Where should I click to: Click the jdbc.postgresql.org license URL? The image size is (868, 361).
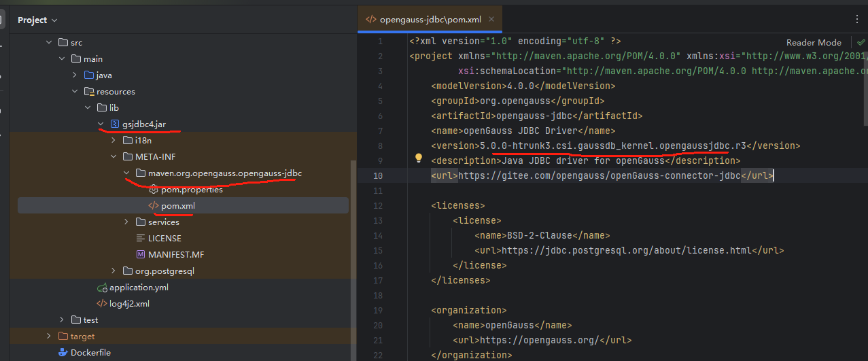[627, 250]
